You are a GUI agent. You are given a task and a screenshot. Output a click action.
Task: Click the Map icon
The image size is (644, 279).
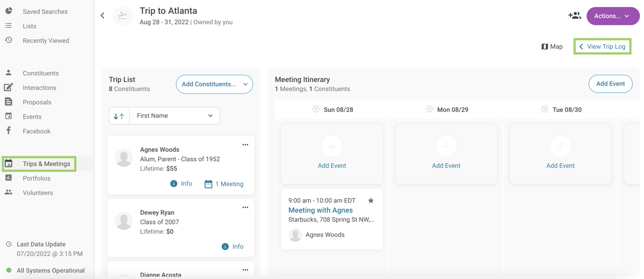click(x=545, y=46)
